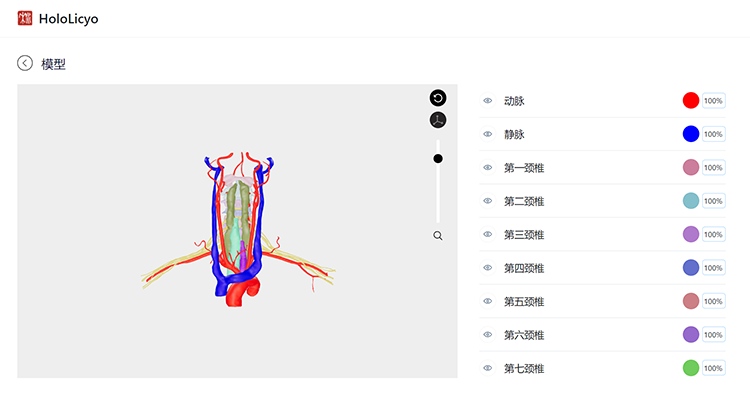Click the HoloLicyo red logo icon
This screenshot has height=410, width=750.
point(25,18)
